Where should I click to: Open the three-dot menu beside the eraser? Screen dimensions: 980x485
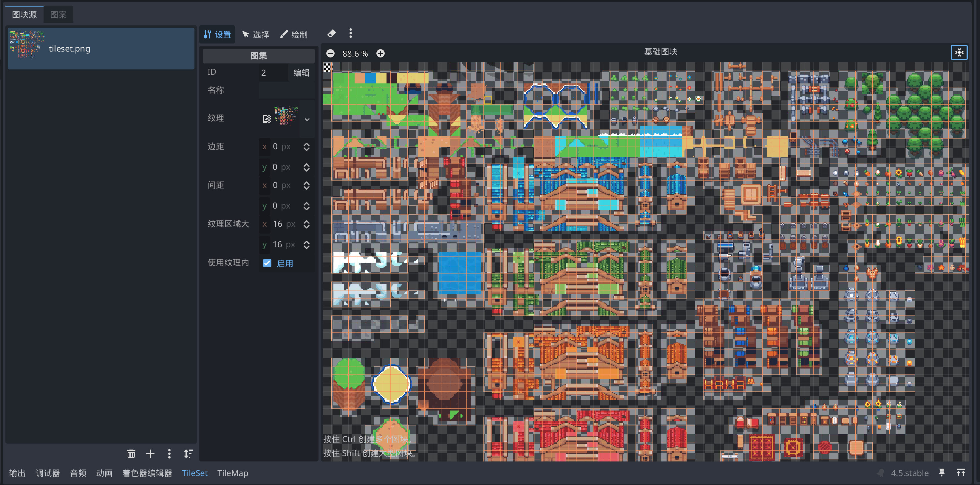click(x=350, y=34)
